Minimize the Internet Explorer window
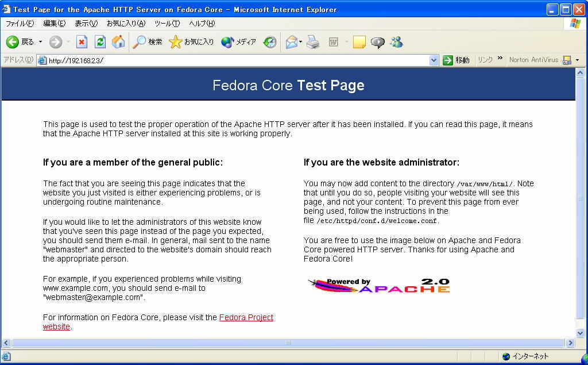The height and width of the screenshot is (365, 588). 552,9
